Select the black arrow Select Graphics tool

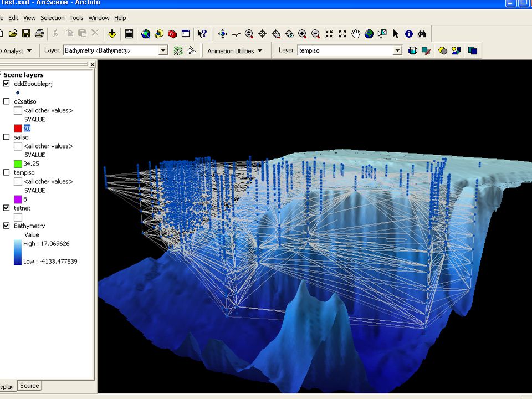tap(396, 34)
